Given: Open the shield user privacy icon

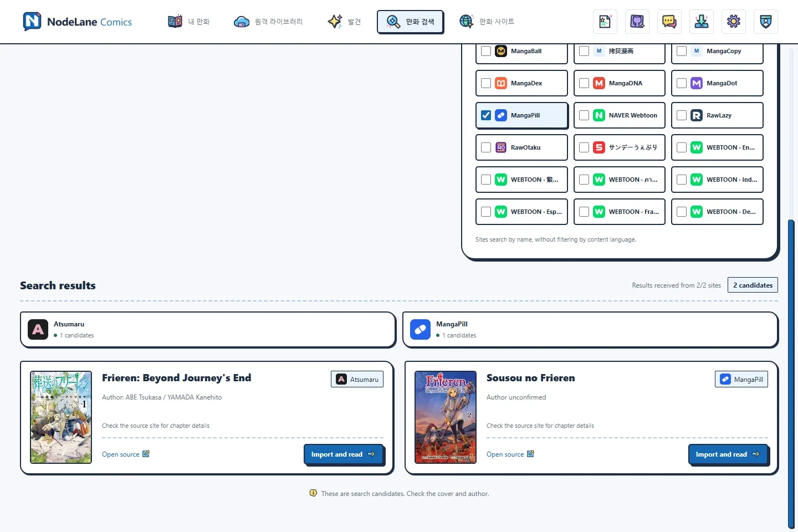Looking at the screenshot, I should pyautogui.click(x=766, y=22).
